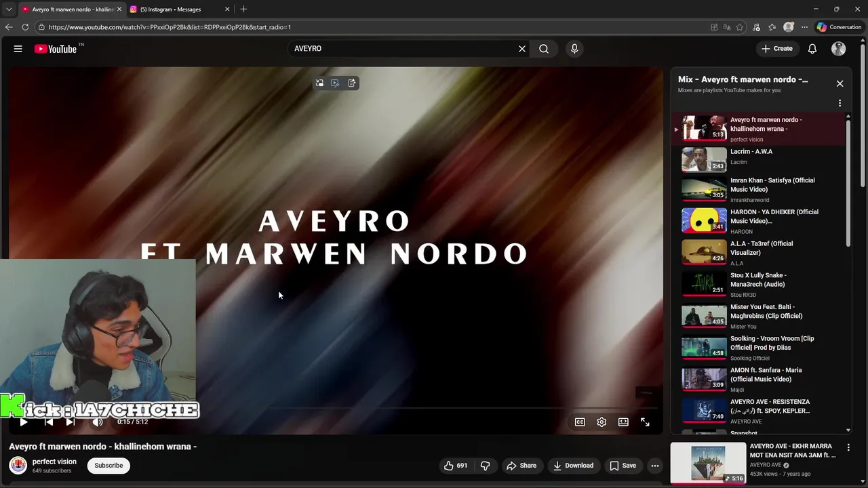Play Mister You Feat. Balti - Maghrebins
The image size is (868, 488).
pyautogui.click(x=757, y=317)
